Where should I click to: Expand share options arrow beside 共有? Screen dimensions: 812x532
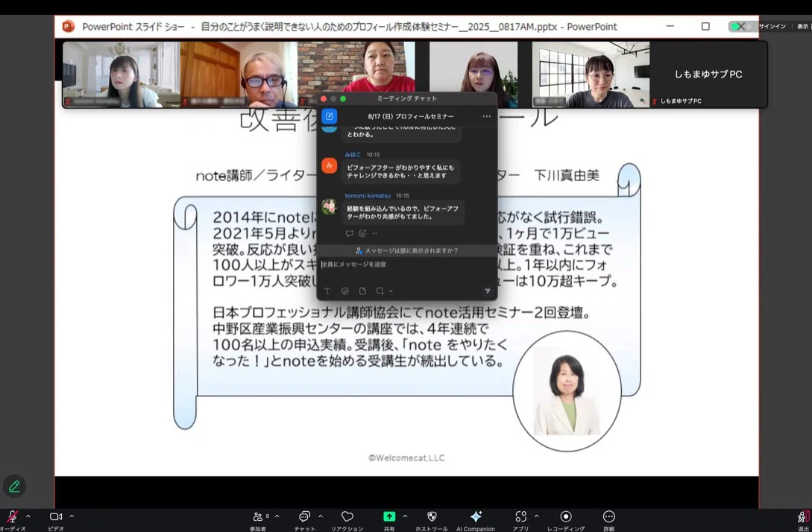(405, 516)
